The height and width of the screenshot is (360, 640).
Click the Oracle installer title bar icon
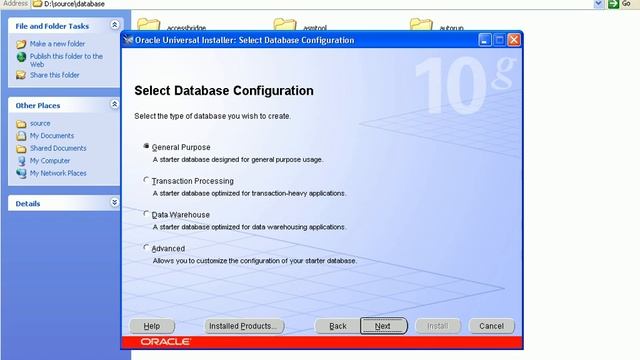[x=128, y=40]
